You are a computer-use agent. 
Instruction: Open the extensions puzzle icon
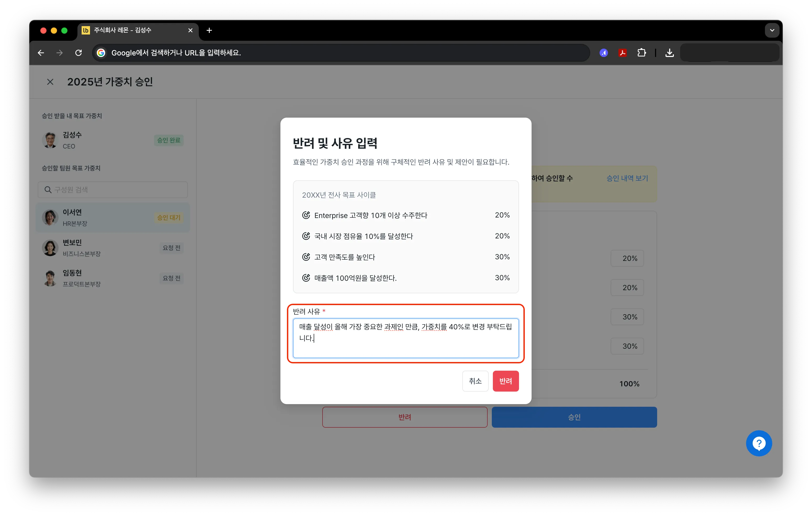(x=641, y=53)
